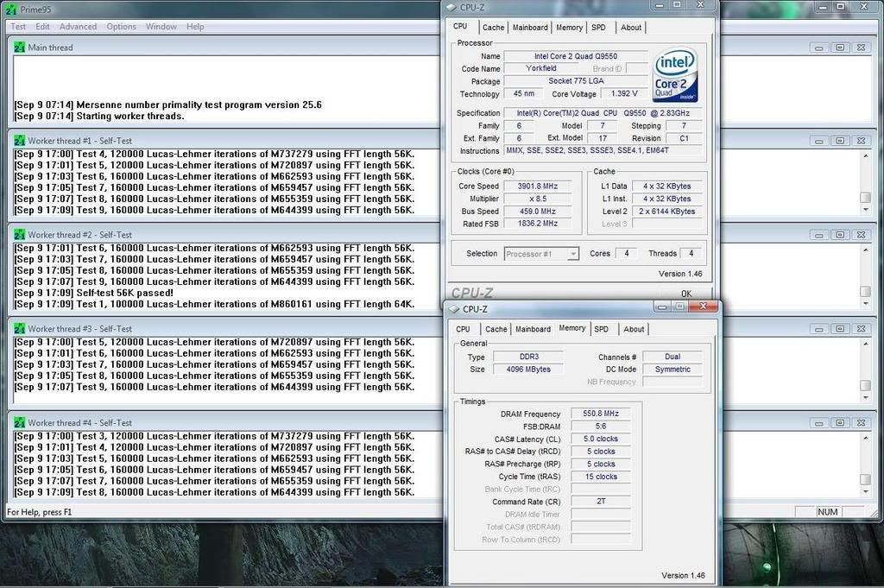Switch to Cache tab in upper CPU-Z
This screenshot has height=588, width=884.
click(x=493, y=28)
